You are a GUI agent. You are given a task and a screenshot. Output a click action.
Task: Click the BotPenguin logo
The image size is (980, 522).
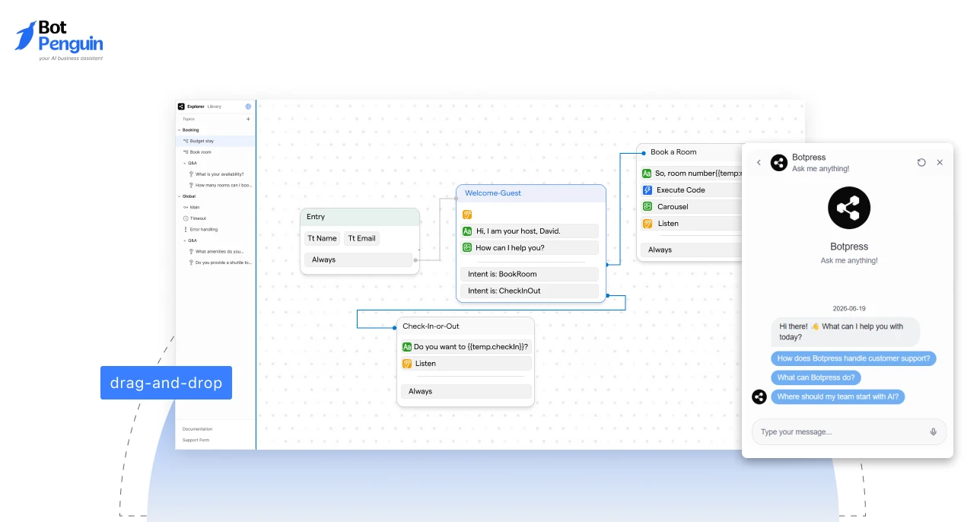[59, 40]
